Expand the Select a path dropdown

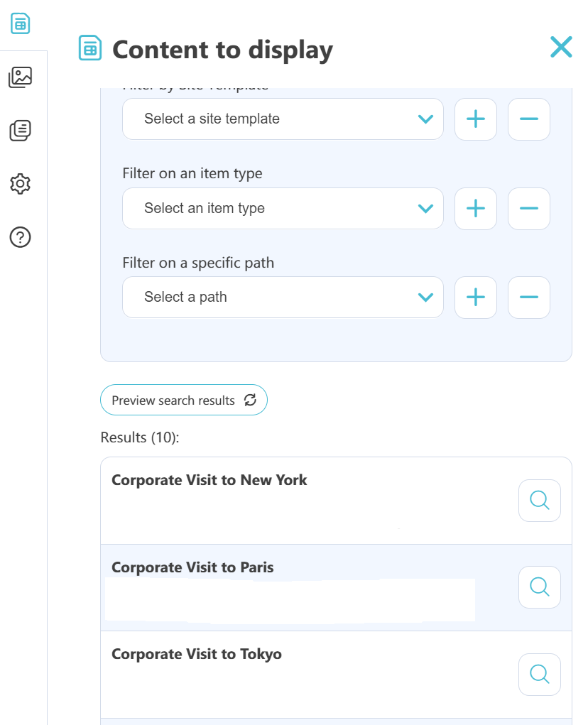[283, 298]
